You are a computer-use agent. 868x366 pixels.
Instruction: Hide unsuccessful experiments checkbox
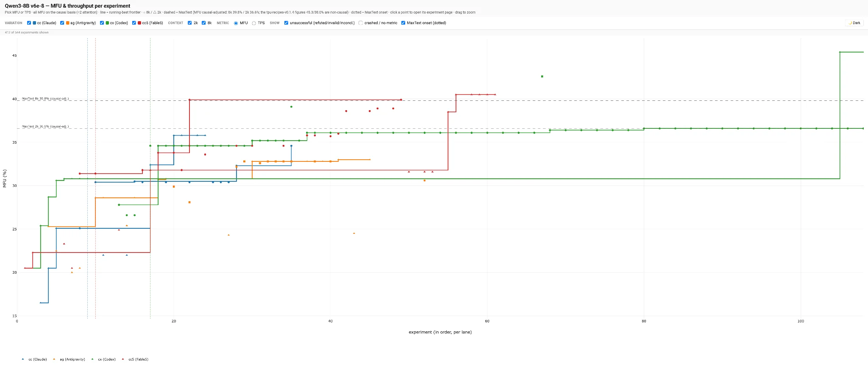pos(287,23)
